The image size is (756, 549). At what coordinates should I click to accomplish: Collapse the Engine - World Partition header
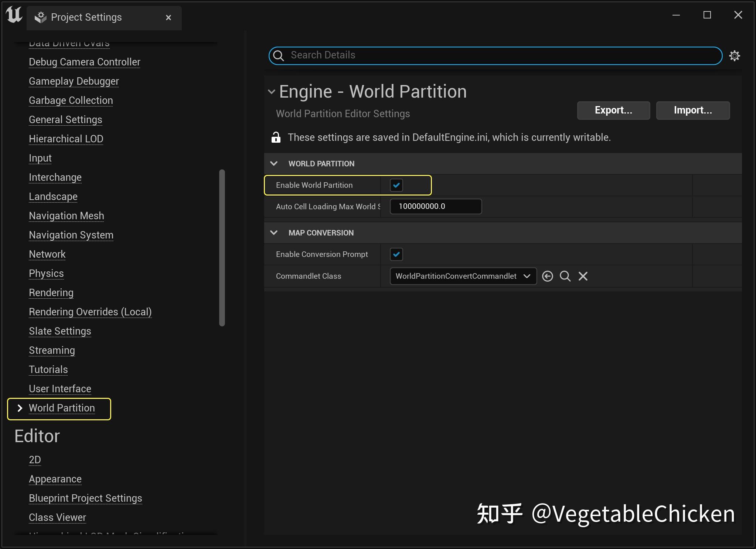[272, 92]
